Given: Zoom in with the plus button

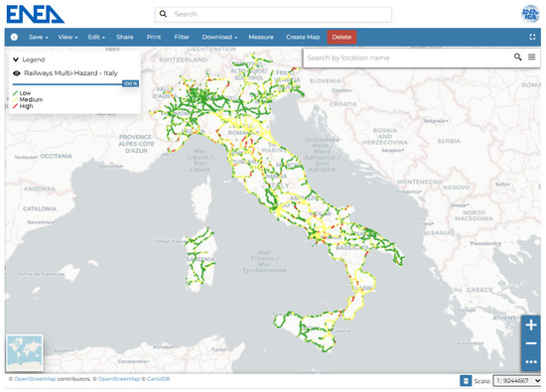Looking at the screenshot, I should 531,326.
